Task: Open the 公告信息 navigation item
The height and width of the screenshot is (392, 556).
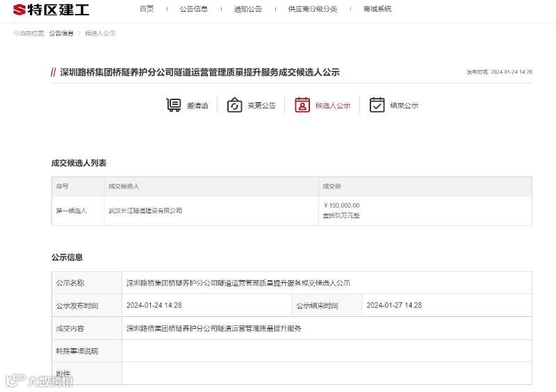Action: click(x=194, y=9)
